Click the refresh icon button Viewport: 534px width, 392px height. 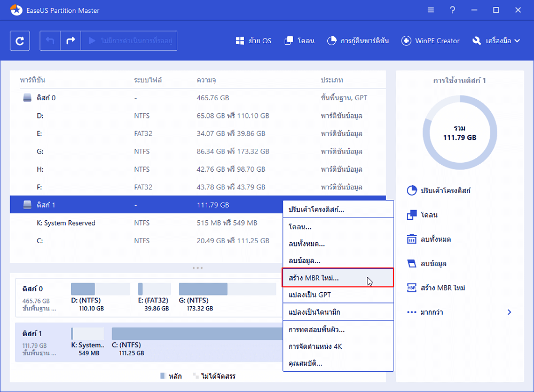point(20,41)
